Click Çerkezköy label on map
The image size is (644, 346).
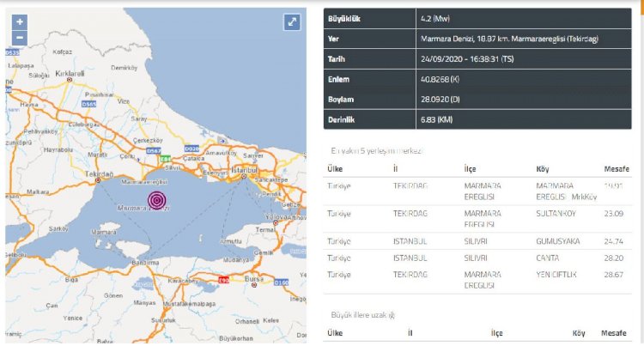pyautogui.click(x=148, y=140)
